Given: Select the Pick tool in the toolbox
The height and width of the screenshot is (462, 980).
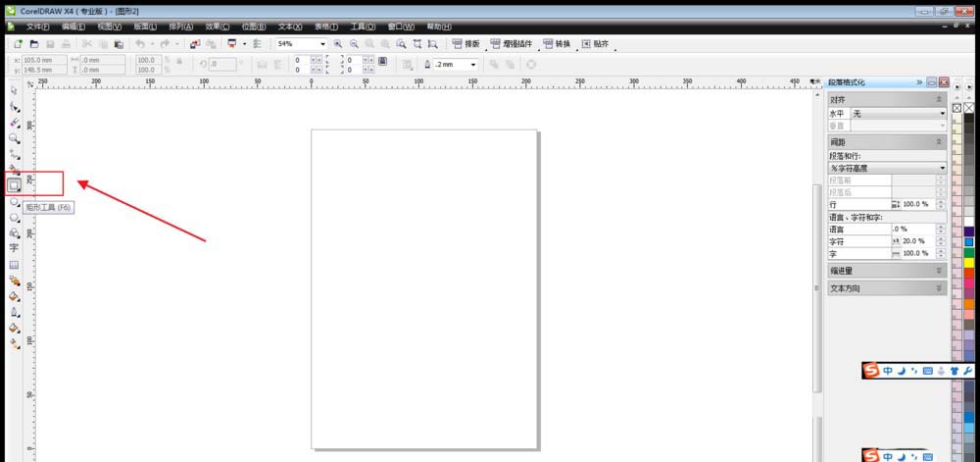Looking at the screenshot, I should [14, 91].
